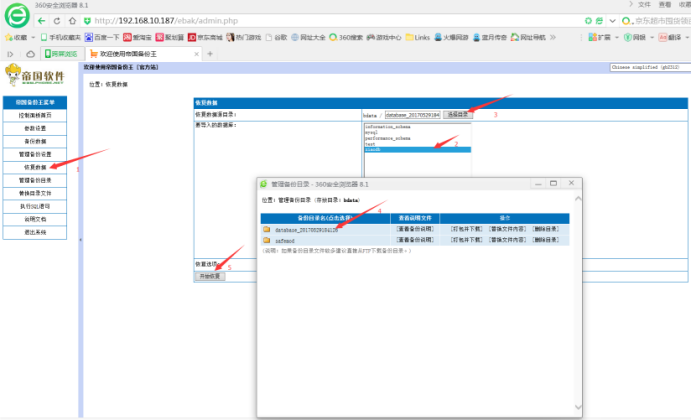Open the 手机收藏夹 bookmark

(60, 38)
